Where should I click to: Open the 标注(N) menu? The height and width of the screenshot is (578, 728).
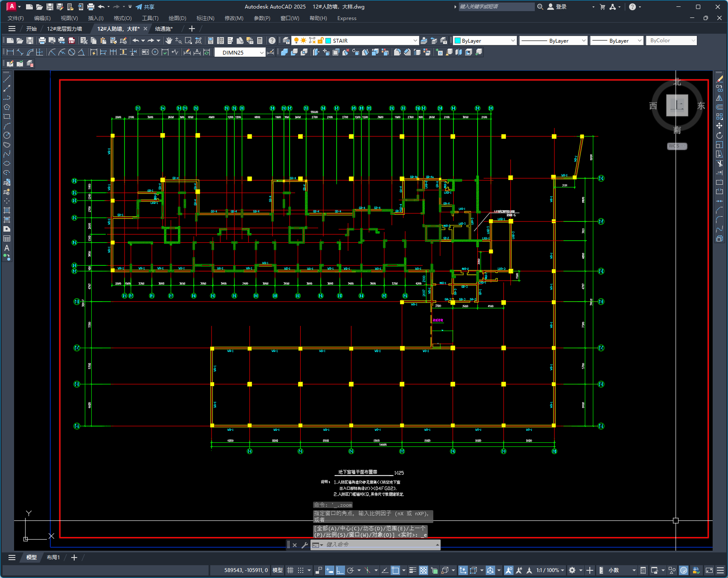(x=205, y=18)
